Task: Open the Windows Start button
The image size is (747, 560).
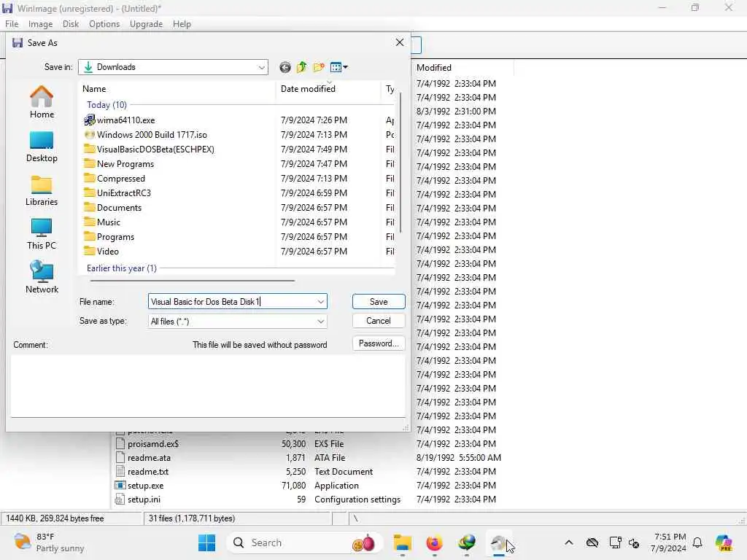Action: tap(206, 542)
